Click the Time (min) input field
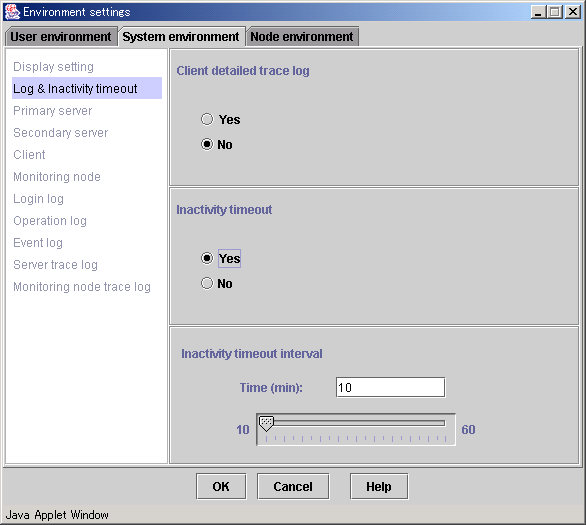 [x=391, y=387]
